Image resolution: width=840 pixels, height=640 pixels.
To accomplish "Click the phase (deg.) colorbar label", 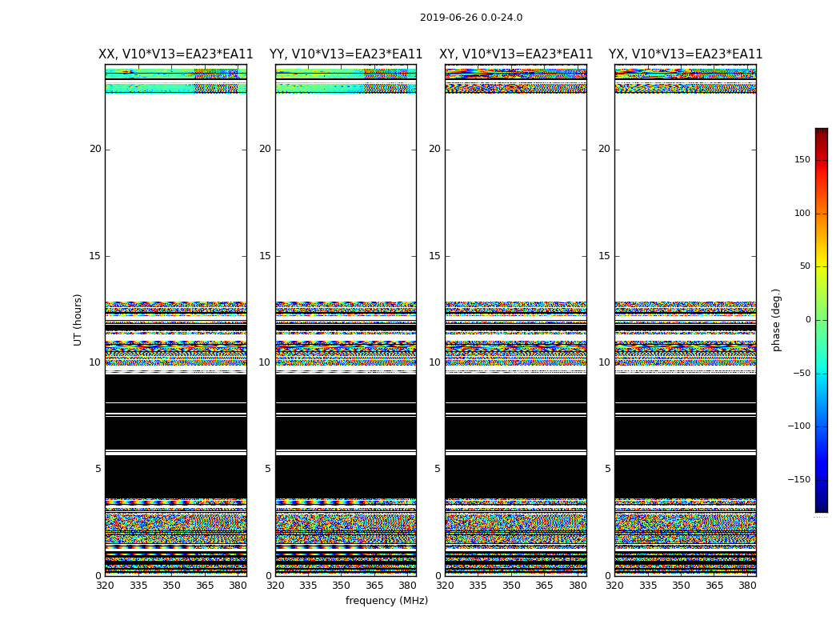I will coord(776,320).
